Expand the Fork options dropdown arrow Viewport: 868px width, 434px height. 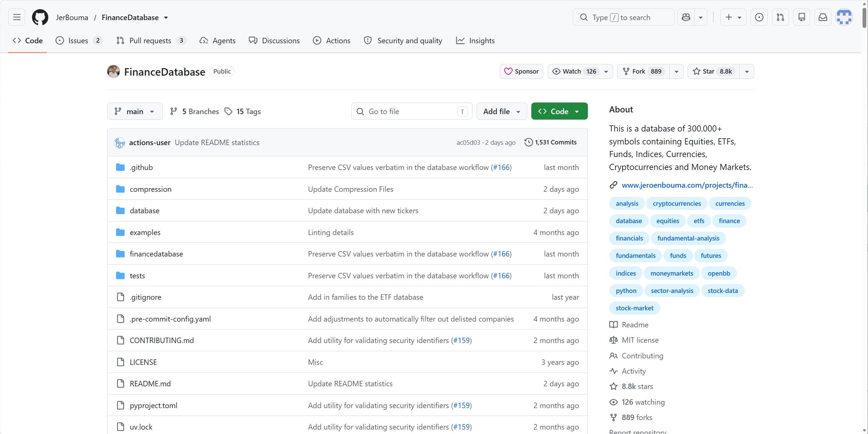click(x=676, y=72)
